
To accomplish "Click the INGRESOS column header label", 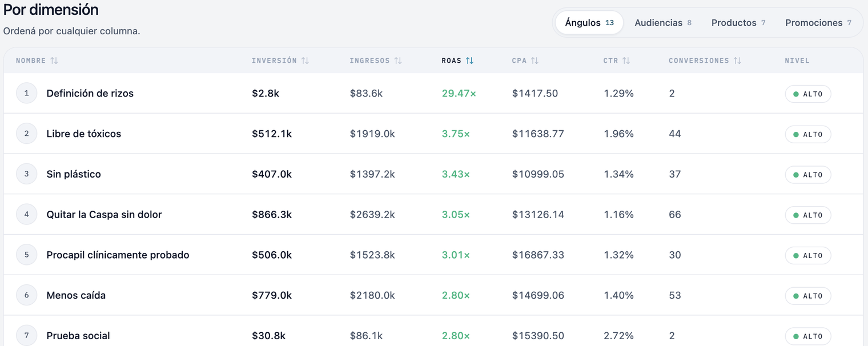I will (370, 61).
